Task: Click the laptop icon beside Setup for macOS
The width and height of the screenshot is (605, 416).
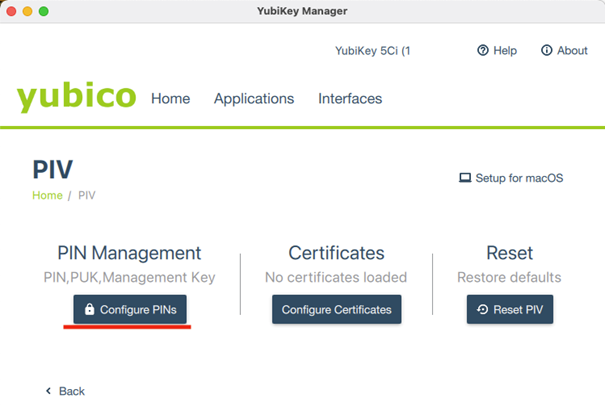Action: click(x=465, y=178)
